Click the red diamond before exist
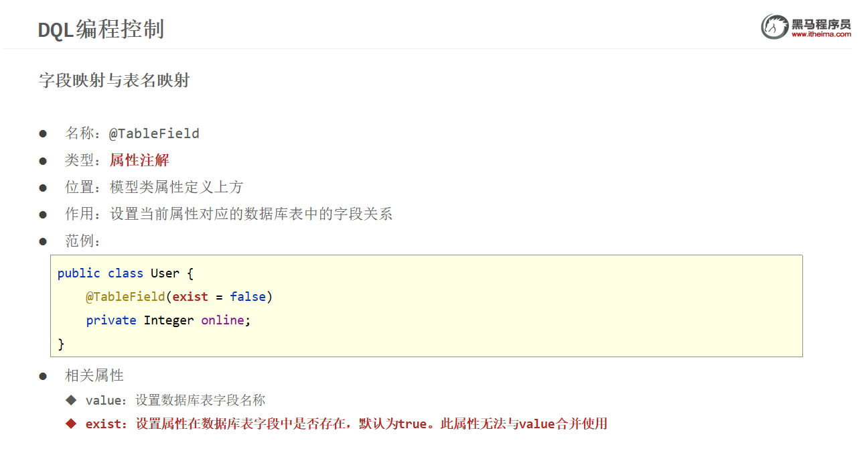The image size is (868, 449). point(71,424)
